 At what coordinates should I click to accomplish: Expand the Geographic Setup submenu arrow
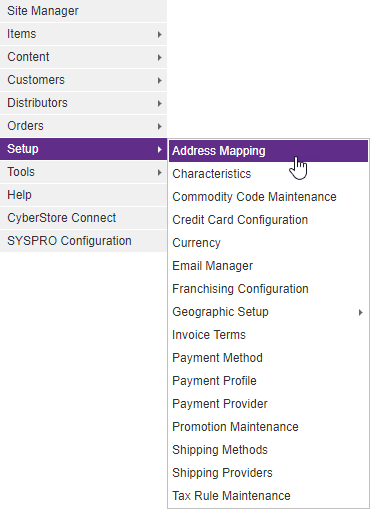[360, 312]
